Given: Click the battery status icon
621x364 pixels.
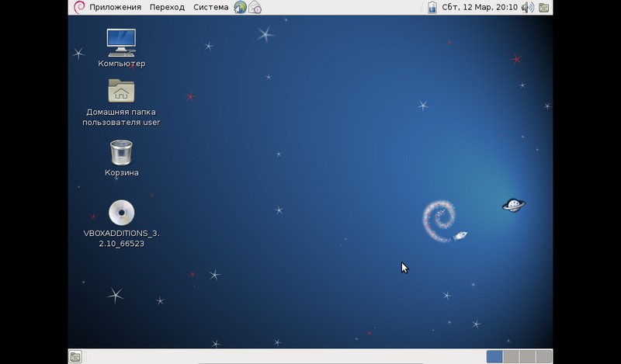Looking at the screenshot, I should click(x=432, y=7).
